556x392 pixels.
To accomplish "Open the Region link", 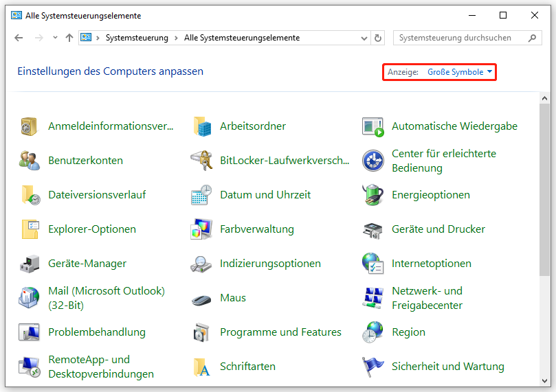I will pos(408,332).
